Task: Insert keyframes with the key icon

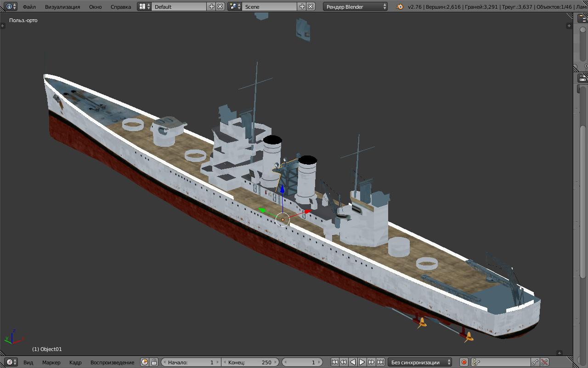Action: [536, 362]
